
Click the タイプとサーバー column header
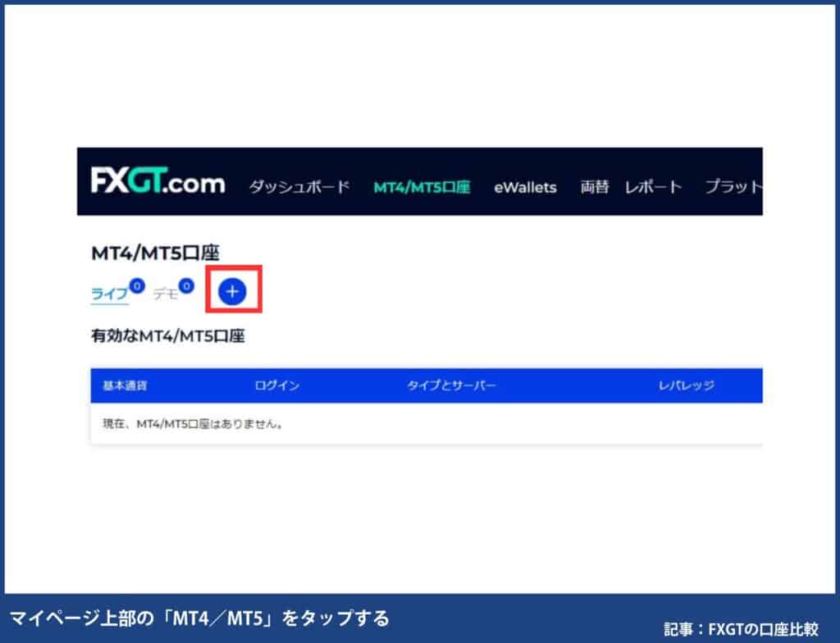(x=452, y=385)
